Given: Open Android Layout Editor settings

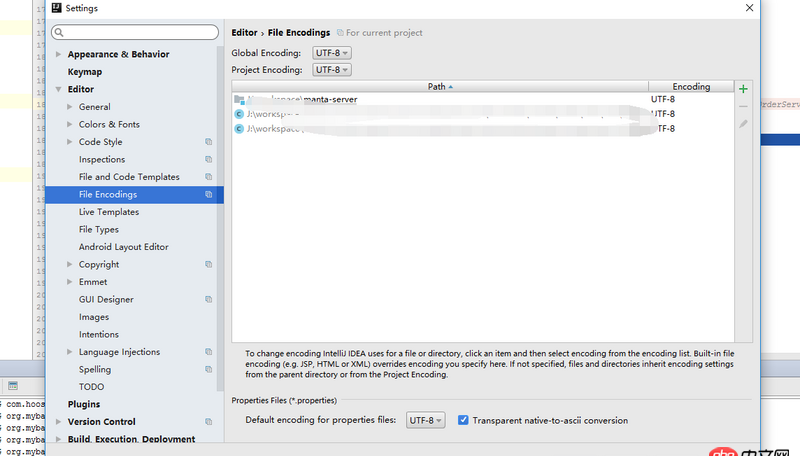Looking at the screenshot, I should pyautogui.click(x=123, y=247).
